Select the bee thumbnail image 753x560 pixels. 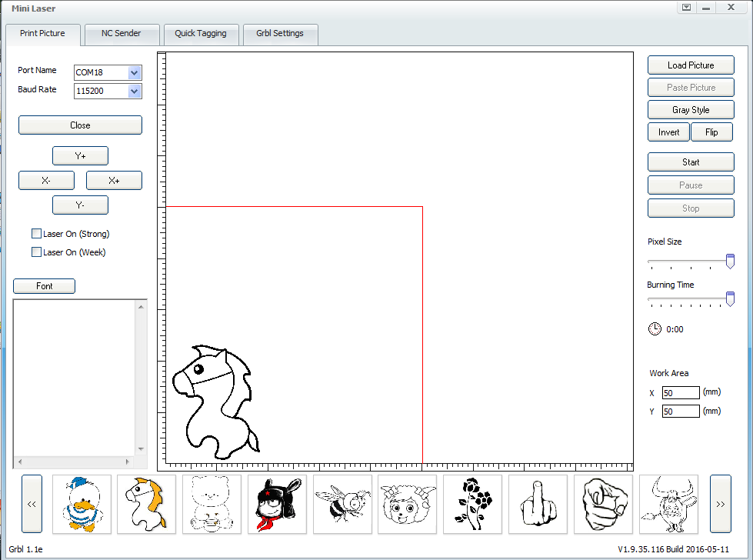(342, 504)
